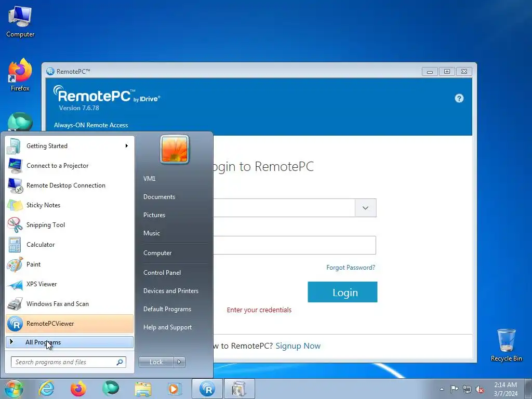Image resolution: width=532 pixels, height=399 pixels.
Task: Select the Computer desktop icon
Action: 20,22
